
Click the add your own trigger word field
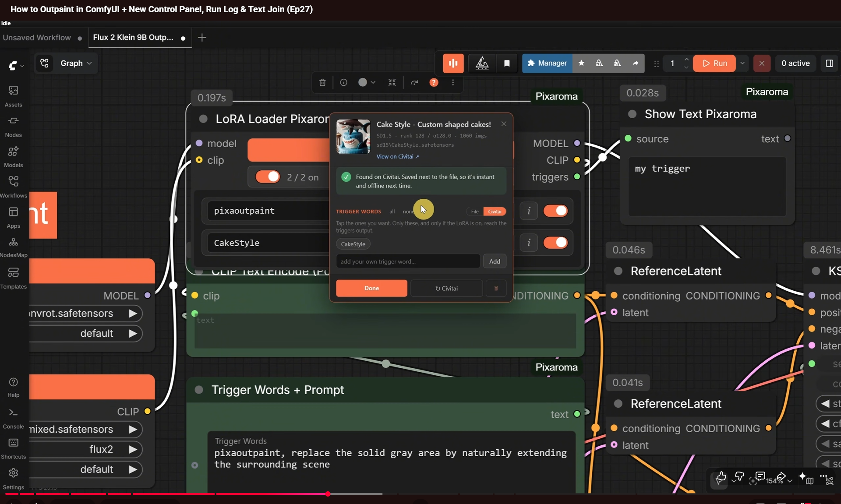[408, 261]
